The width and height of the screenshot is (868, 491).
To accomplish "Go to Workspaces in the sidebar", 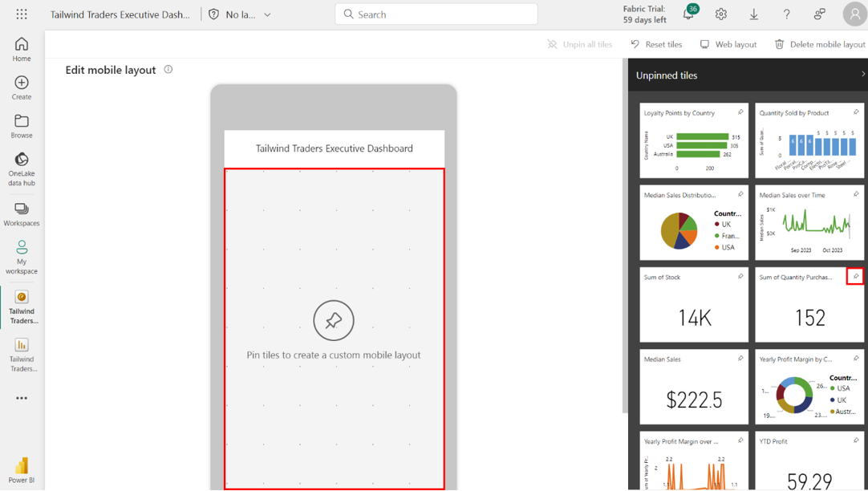I will [x=22, y=214].
